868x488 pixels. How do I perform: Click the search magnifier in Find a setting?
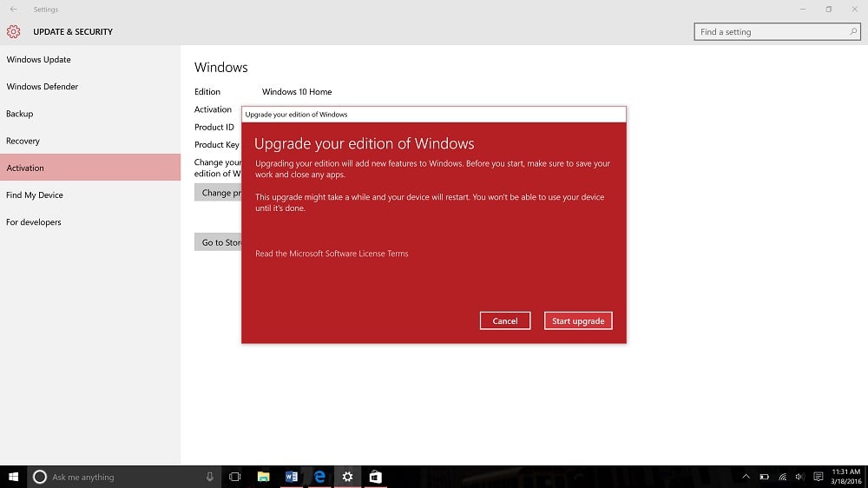coord(853,31)
